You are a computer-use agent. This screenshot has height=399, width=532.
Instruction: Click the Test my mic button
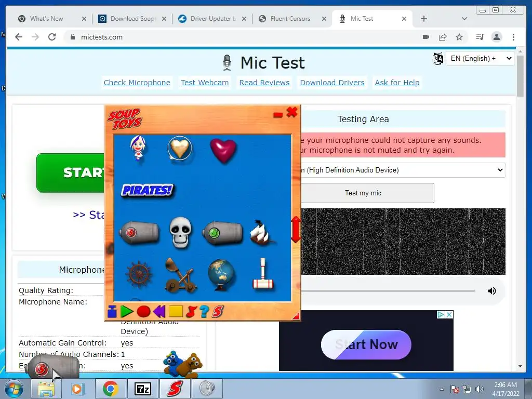[x=367, y=193]
